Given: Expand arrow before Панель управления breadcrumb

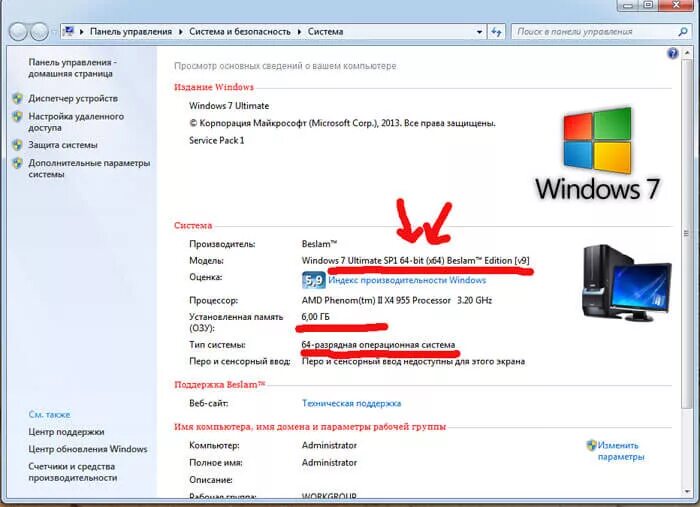Looking at the screenshot, I should coord(82,32).
